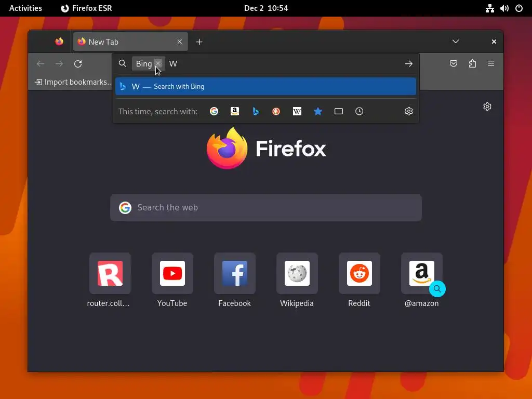532x399 pixels.
Task: Open power icon in system tray
Action: (519, 8)
